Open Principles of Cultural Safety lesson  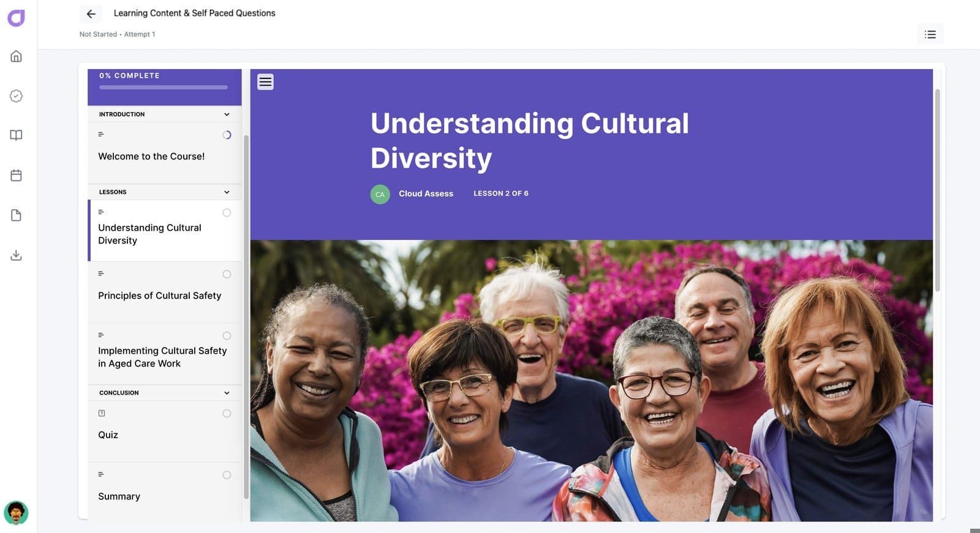pyautogui.click(x=165, y=293)
